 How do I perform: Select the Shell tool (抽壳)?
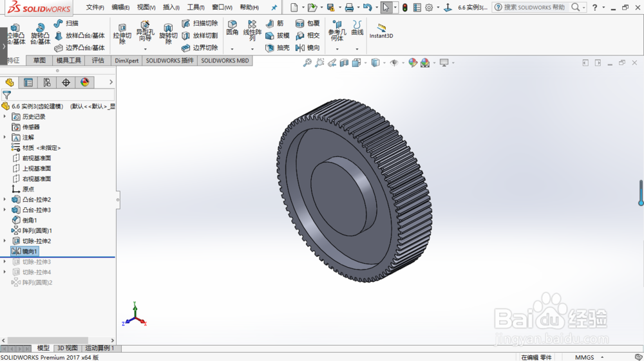278,48
